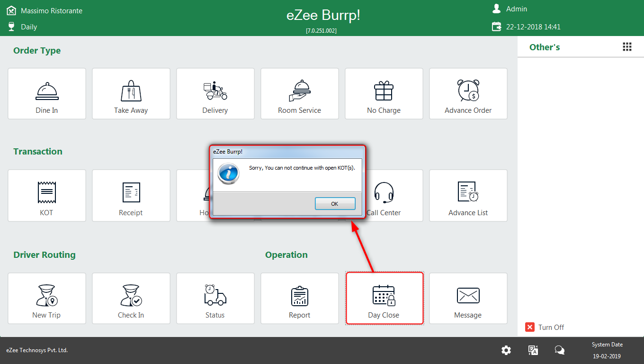644x364 pixels.
Task: Click the Turn Off button
Action: (x=545, y=327)
